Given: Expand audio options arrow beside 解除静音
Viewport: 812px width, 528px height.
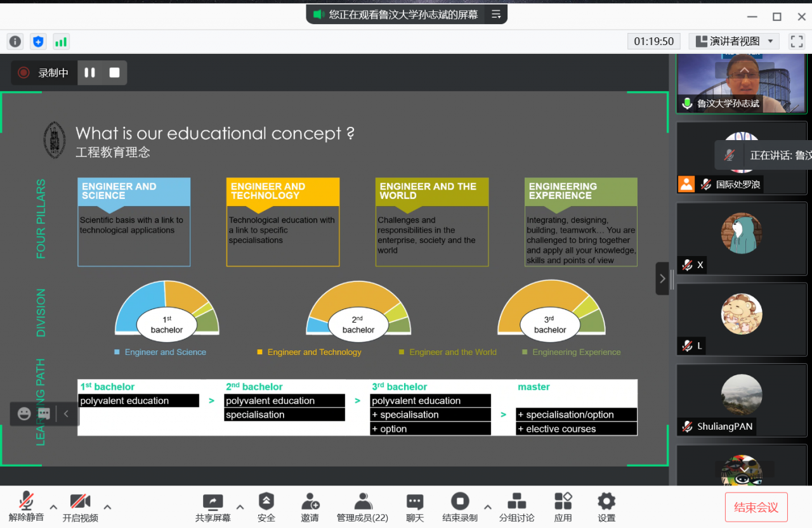Looking at the screenshot, I should coord(53,506).
